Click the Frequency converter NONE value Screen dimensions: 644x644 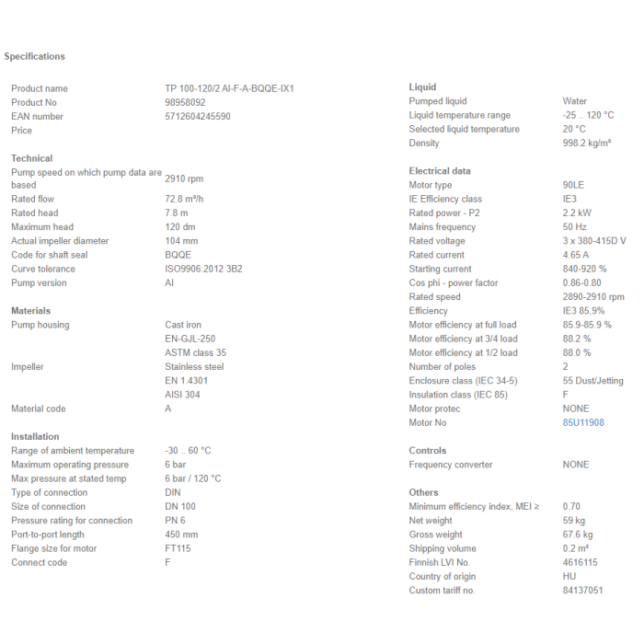pyautogui.click(x=575, y=464)
